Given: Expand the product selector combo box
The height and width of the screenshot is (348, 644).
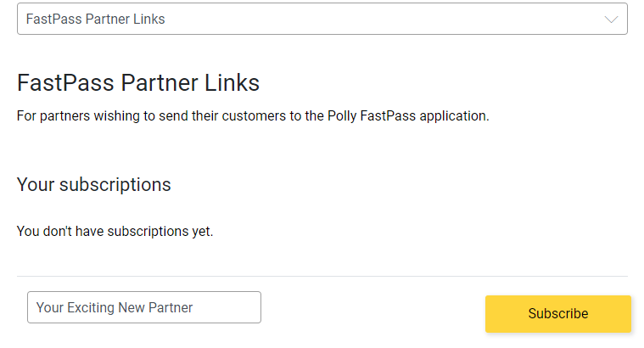Looking at the screenshot, I should (x=322, y=19).
